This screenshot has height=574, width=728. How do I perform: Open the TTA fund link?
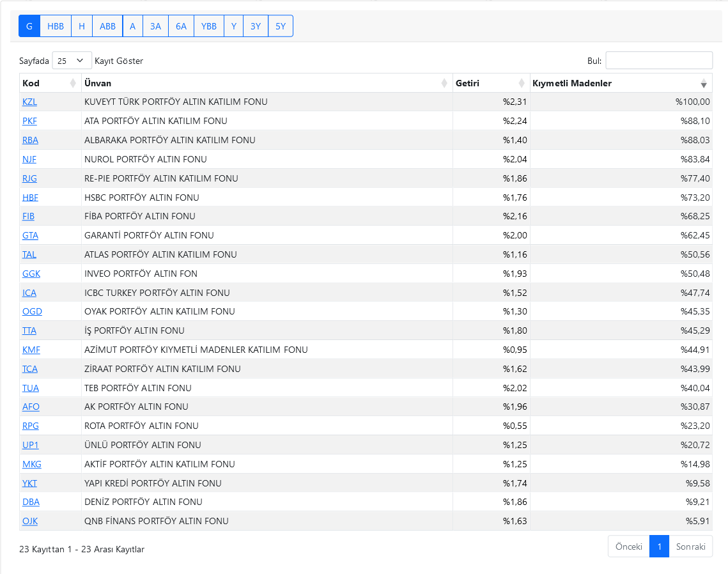coord(29,330)
